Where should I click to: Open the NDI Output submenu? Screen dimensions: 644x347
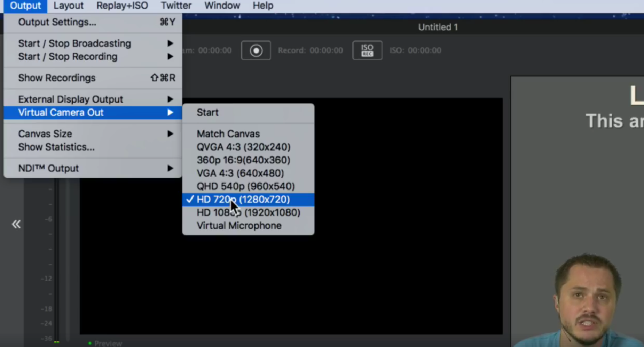tap(48, 168)
